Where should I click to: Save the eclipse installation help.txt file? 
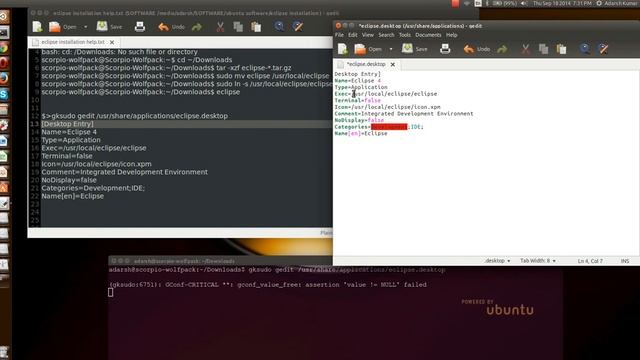[x=109, y=27]
